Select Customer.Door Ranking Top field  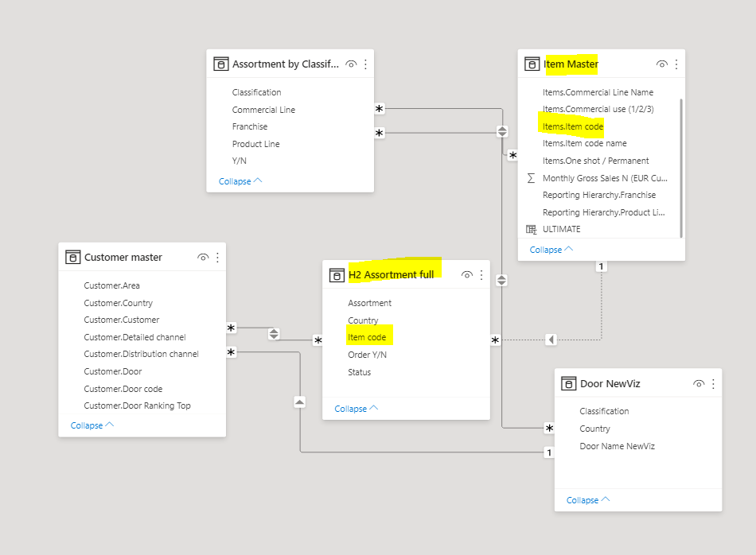coord(138,406)
